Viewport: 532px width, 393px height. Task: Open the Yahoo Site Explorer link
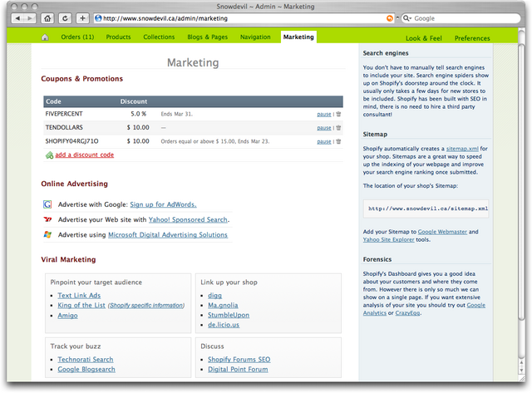pos(388,239)
